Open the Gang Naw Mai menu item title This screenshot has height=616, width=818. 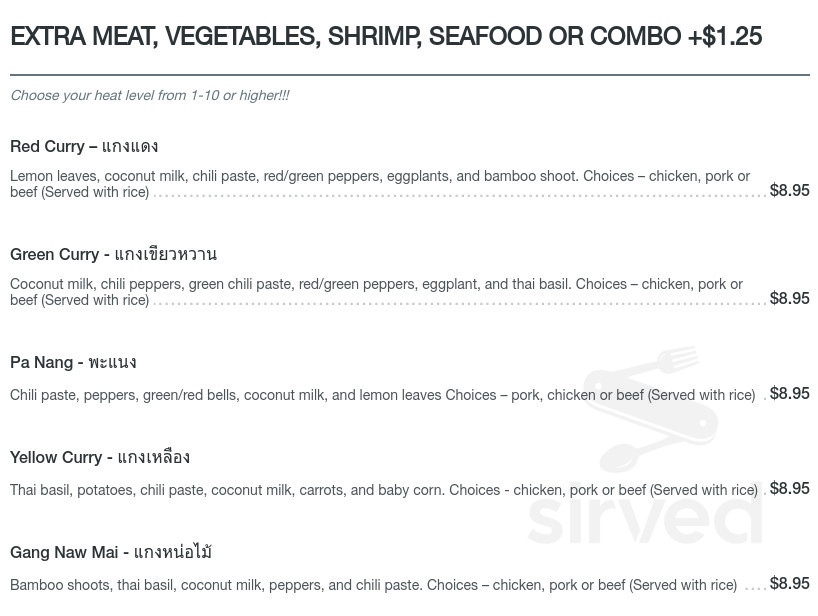pos(111,553)
